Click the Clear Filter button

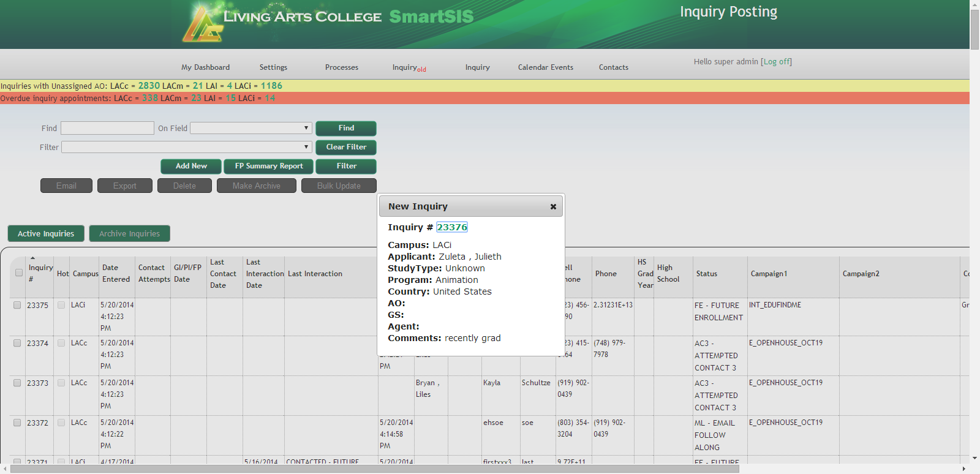click(346, 147)
